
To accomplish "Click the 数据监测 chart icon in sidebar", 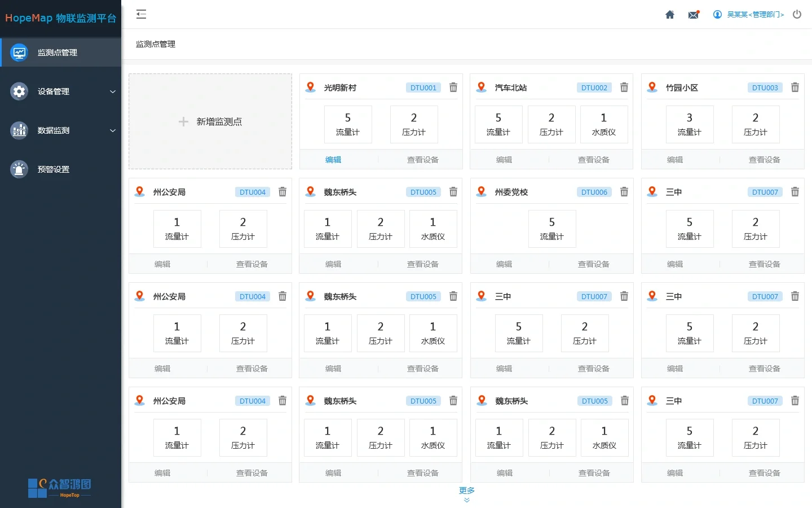I will coord(19,130).
